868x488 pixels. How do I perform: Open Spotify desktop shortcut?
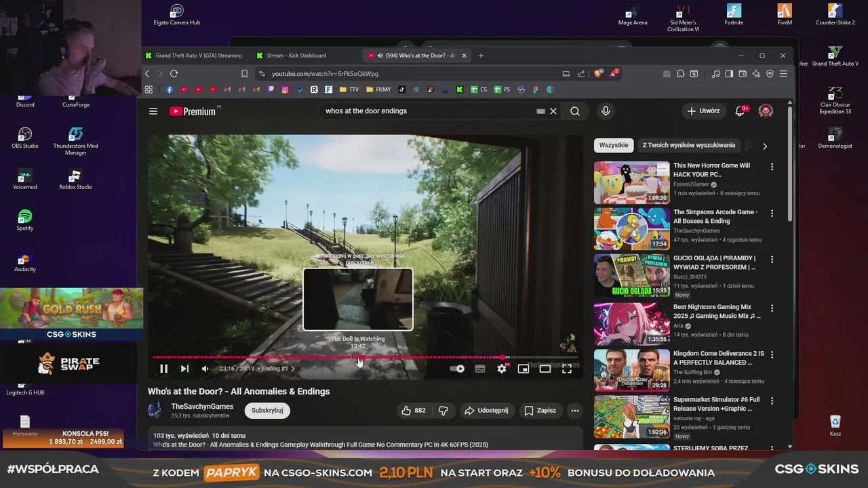(x=25, y=220)
